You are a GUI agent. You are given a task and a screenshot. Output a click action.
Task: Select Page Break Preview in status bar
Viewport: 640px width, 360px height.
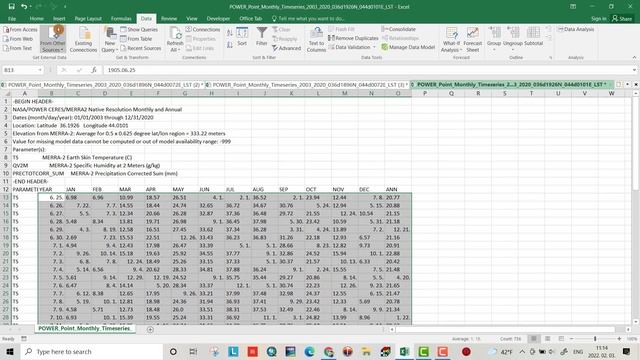pyautogui.click(x=562, y=339)
